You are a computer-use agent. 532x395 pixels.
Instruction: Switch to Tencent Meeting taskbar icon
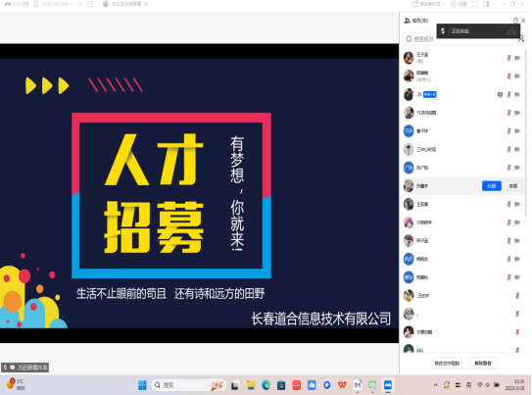pyautogui.click(x=388, y=385)
